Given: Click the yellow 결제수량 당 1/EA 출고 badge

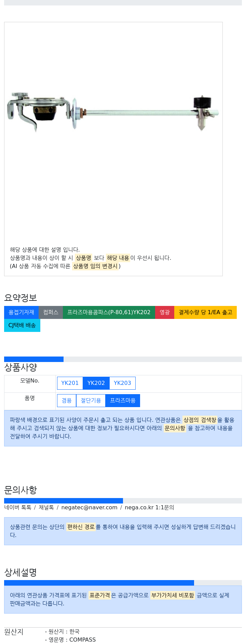Looking at the screenshot, I should click(205, 312).
